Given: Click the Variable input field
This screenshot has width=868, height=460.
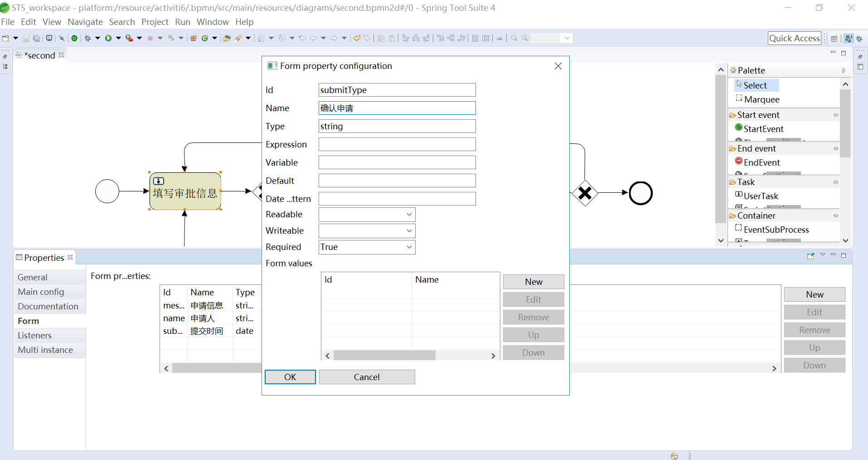Looking at the screenshot, I should pos(397,162).
